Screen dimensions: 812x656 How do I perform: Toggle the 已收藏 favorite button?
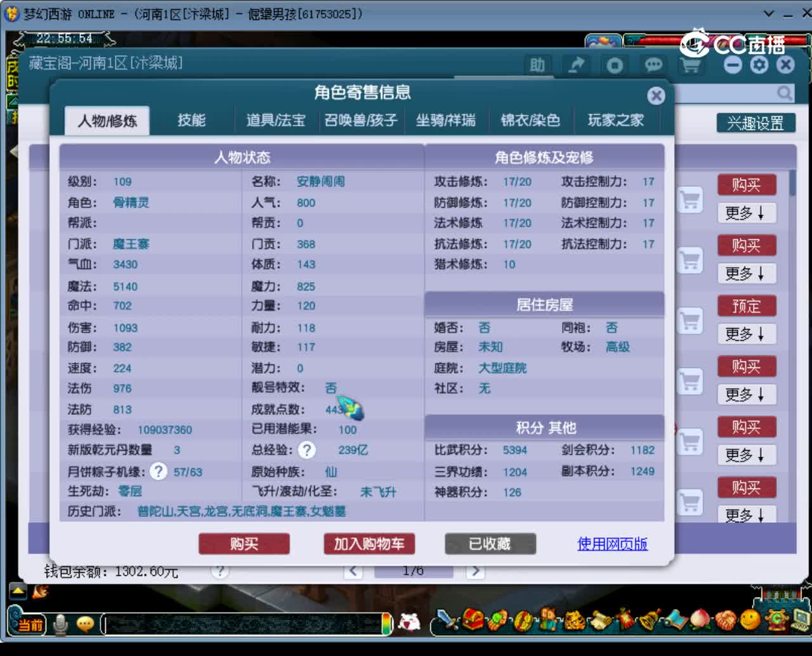pyautogui.click(x=490, y=544)
